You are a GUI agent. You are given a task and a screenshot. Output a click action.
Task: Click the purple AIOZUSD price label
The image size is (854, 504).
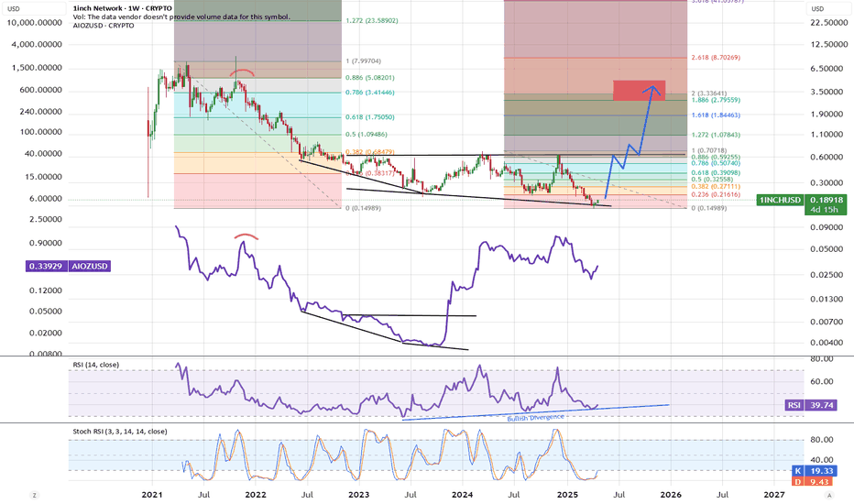[89, 267]
